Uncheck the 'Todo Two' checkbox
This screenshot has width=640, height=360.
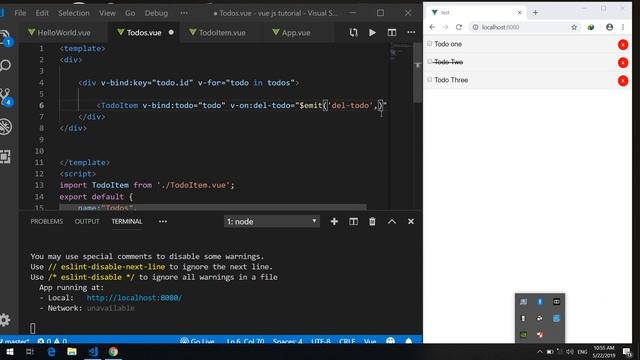(429, 61)
